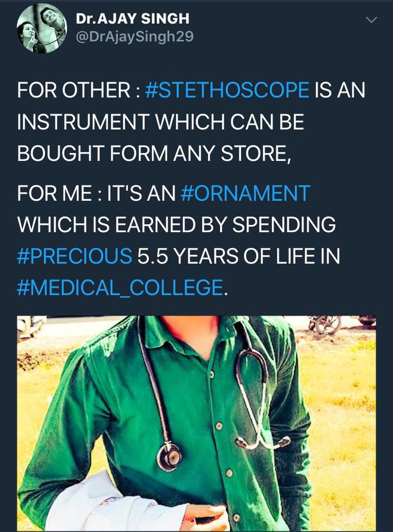Open the #STETHOSCOPE hashtag
The height and width of the screenshot is (532, 393).
(x=226, y=90)
